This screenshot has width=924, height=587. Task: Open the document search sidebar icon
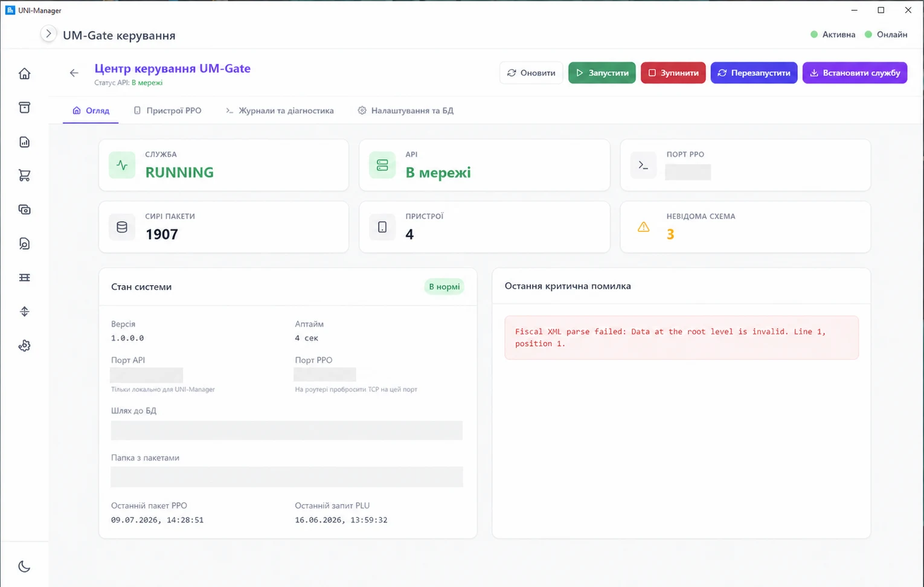pyautogui.click(x=24, y=243)
